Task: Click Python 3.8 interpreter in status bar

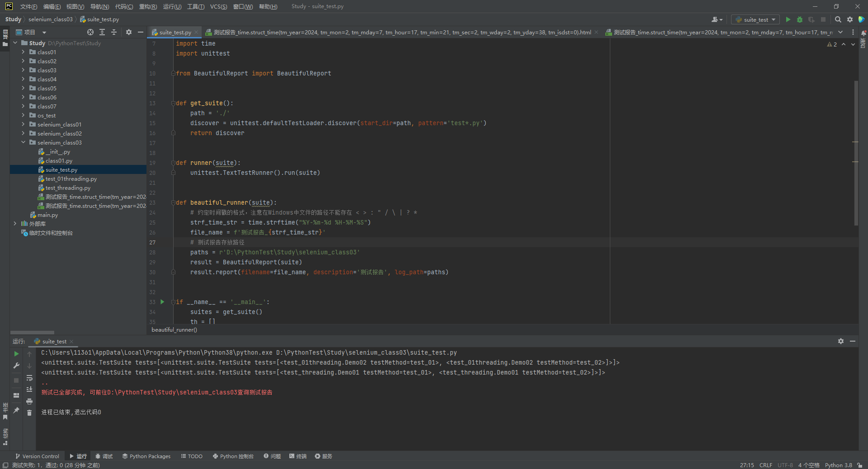Action: pyautogui.click(x=838, y=465)
